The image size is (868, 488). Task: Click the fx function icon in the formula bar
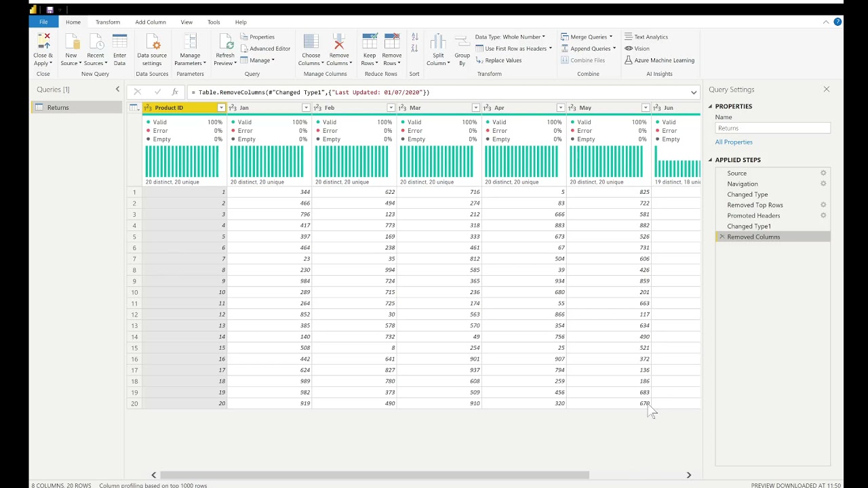point(175,92)
